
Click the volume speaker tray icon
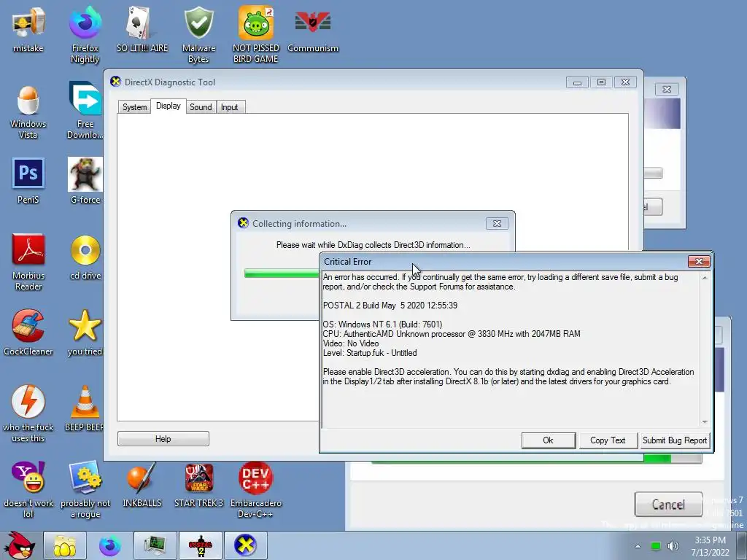coord(673,545)
